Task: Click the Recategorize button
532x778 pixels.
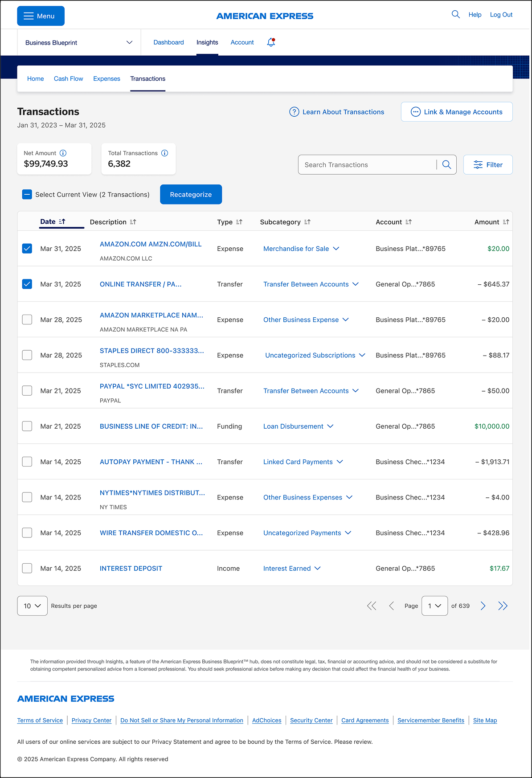Action: tap(191, 194)
